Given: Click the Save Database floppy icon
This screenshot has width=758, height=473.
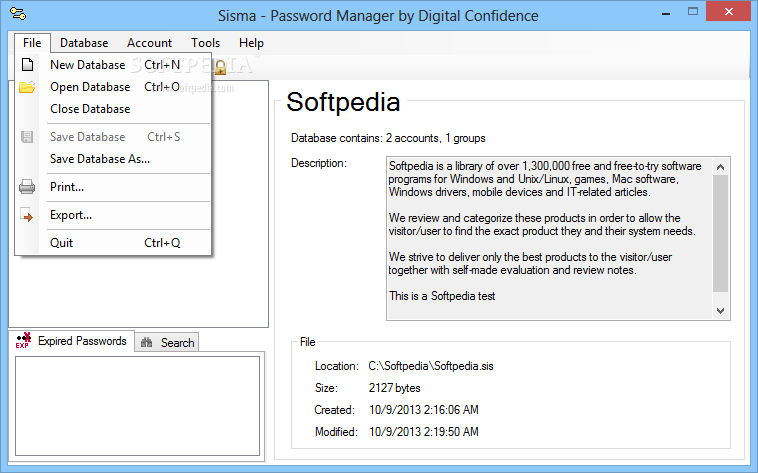Looking at the screenshot, I should coord(27,137).
